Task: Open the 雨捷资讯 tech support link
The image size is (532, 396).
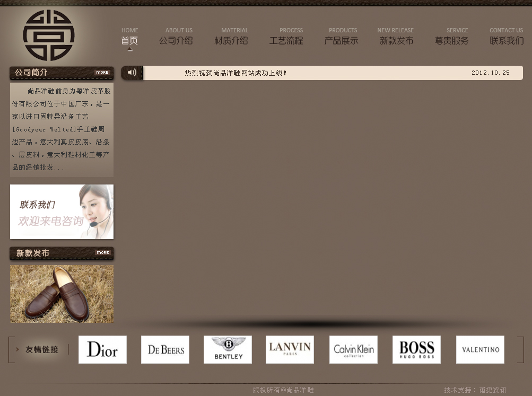Action: click(x=493, y=390)
